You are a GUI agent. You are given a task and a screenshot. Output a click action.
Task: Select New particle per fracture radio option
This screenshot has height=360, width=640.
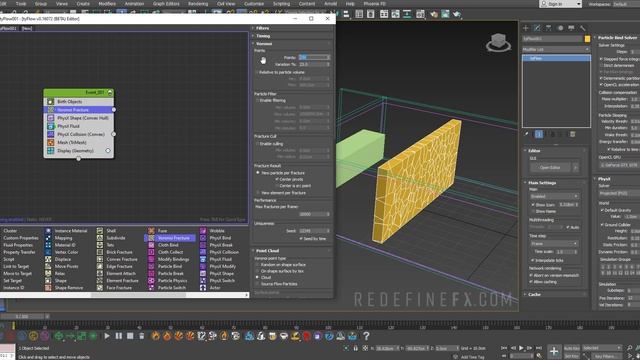coord(258,173)
